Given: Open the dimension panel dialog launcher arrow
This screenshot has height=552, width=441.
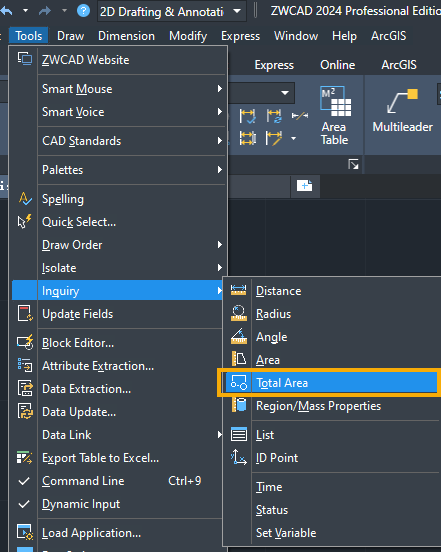Looking at the screenshot, I should coord(353,164).
